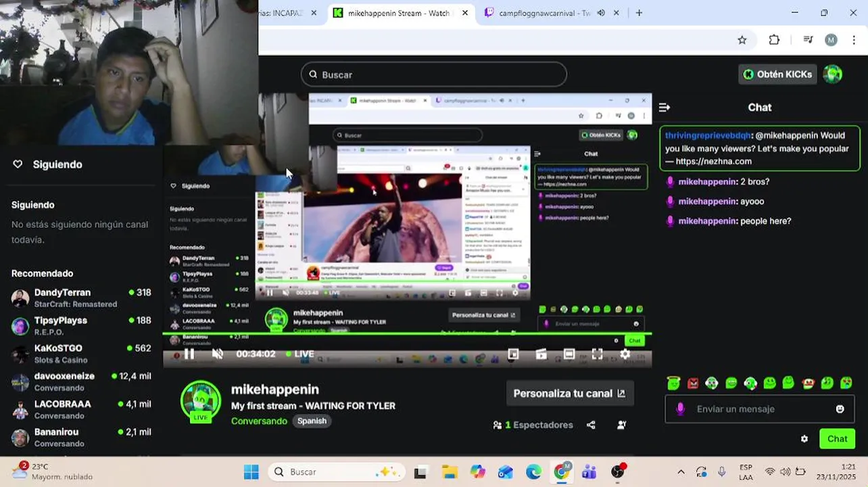Image resolution: width=868 pixels, height=487 pixels.
Task: Collapse the chat panel with arrow icon
Action: pyautogui.click(x=665, y=108)
